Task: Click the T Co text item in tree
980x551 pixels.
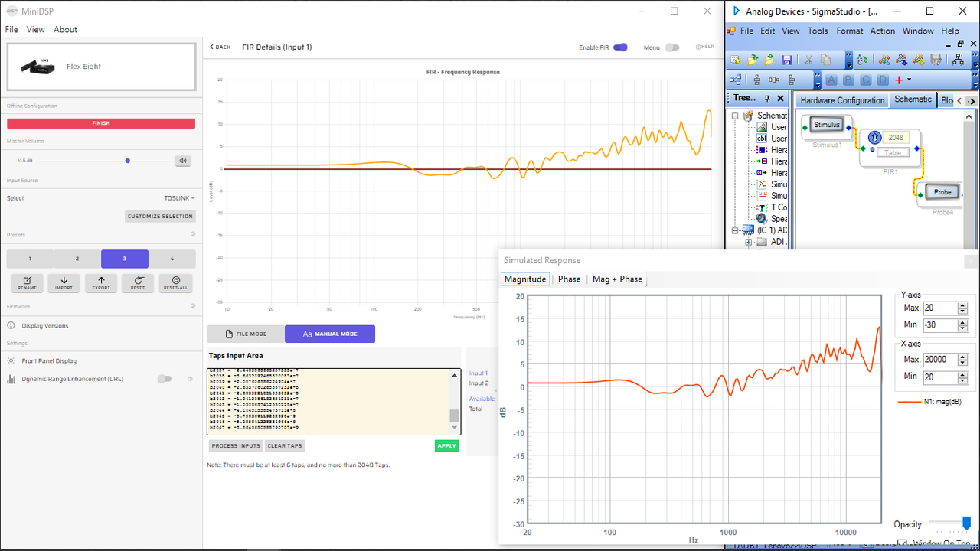Action: pos(779,207)
